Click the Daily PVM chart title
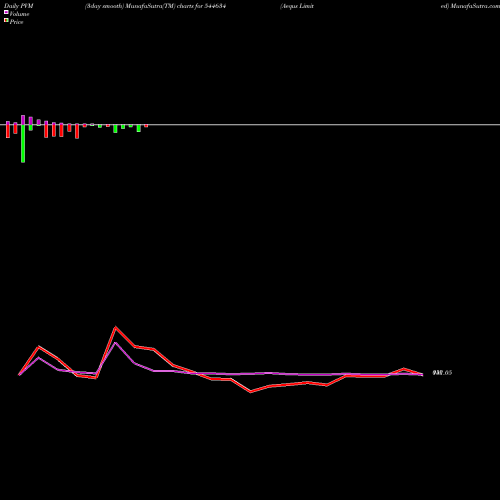 pos(19,6)
